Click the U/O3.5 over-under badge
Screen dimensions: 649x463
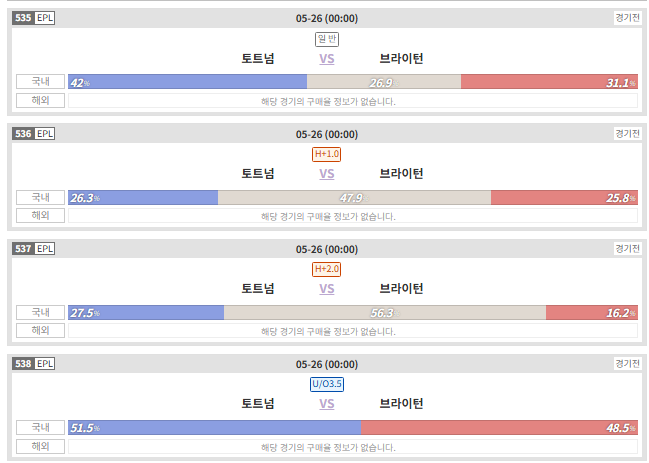[x=327, y=384]
